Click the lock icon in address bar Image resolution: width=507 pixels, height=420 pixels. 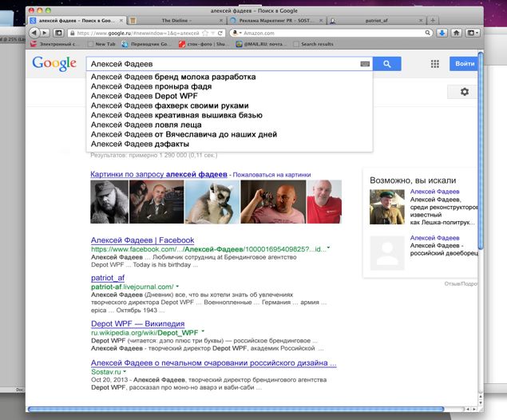click(x=73, y=33)
